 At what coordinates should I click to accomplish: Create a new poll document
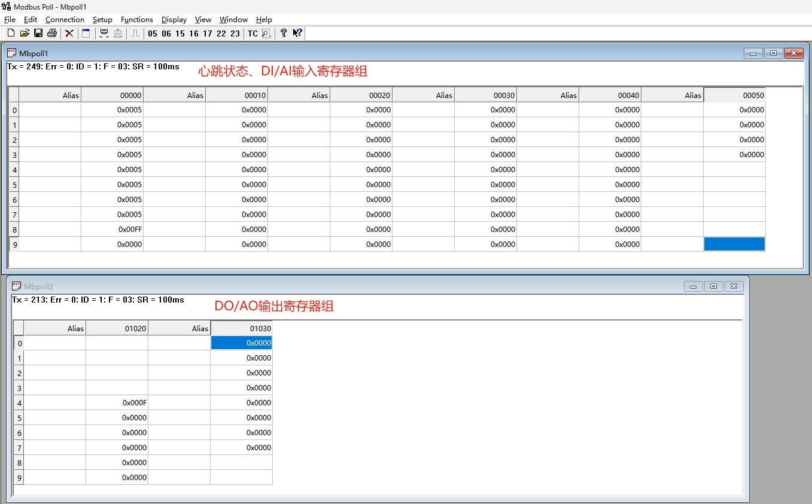click(x=11, y=33)
